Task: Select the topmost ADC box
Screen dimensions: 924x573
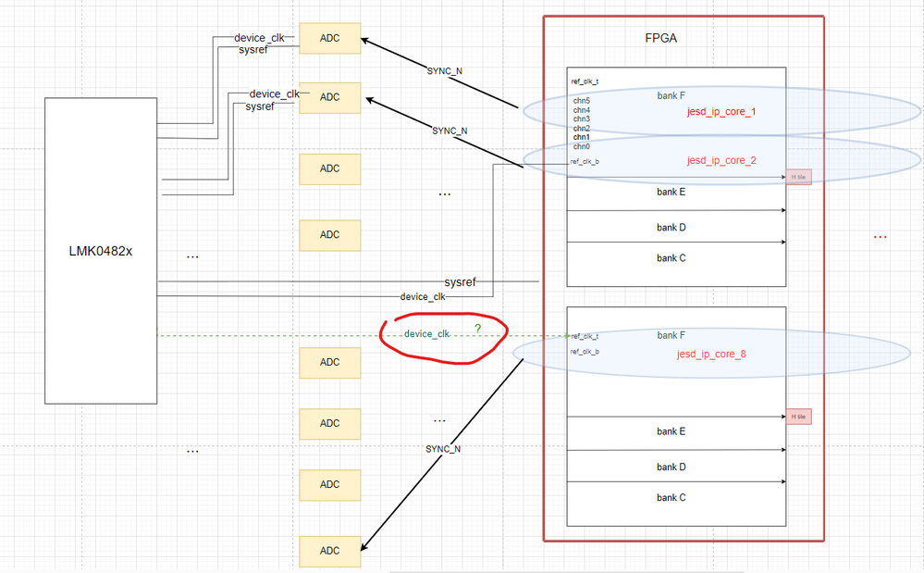Action: pos(330,38)
